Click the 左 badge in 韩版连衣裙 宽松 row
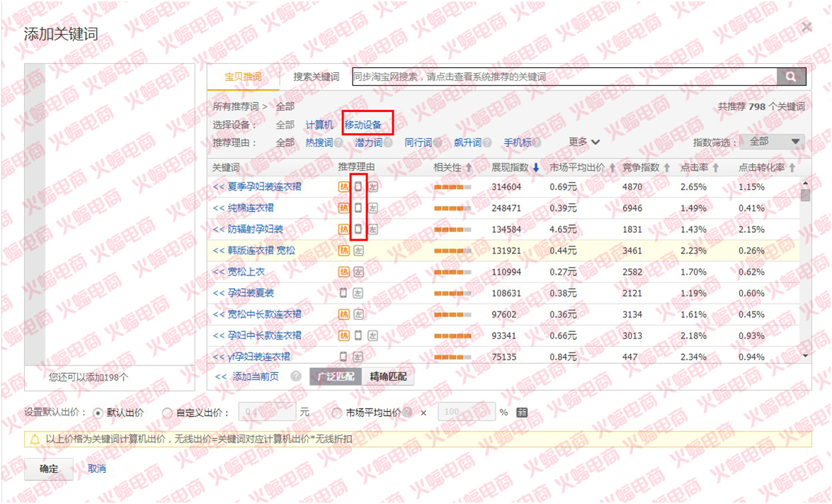Screen dimensions: 832x504 click(x=359, y=251)
